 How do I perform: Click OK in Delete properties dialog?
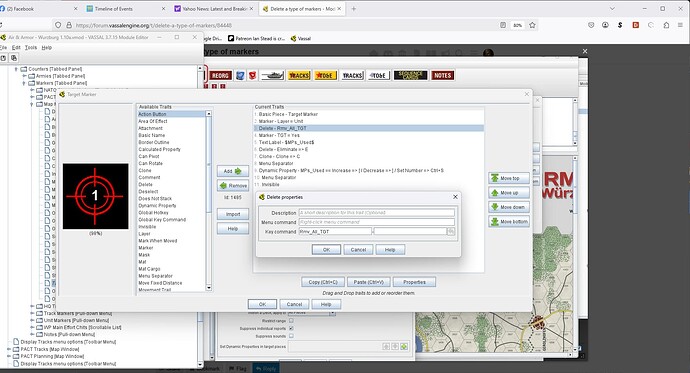pyautogui.click(x=326, y=249)
